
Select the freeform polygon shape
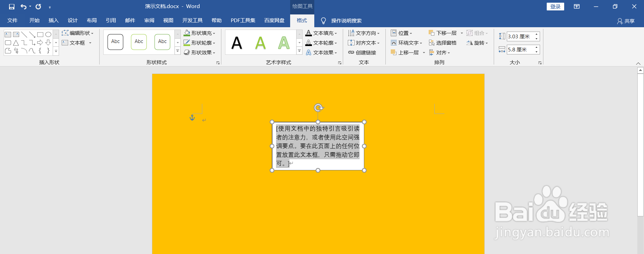(x=8, y=51)
